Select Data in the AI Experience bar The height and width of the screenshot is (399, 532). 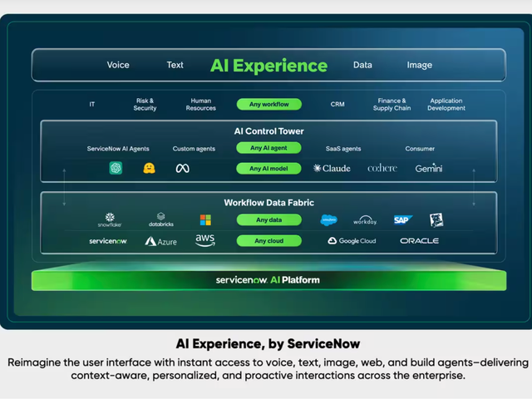click(x=362, y=65)
